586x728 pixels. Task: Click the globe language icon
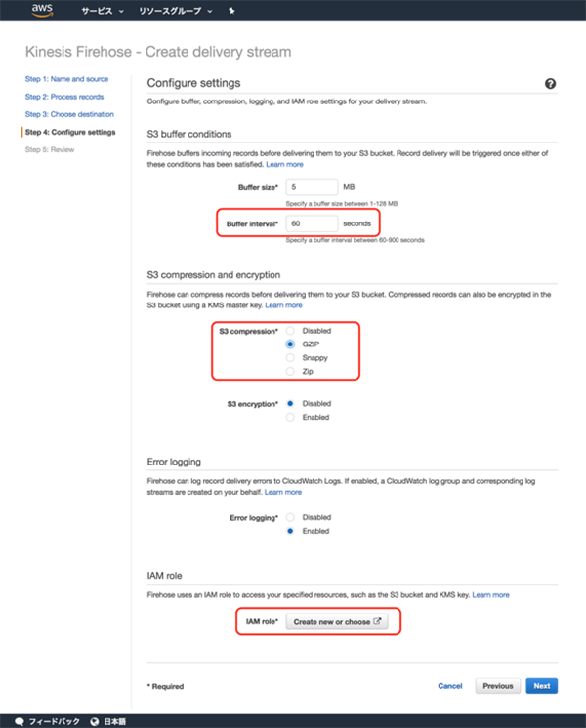[94, 721]
